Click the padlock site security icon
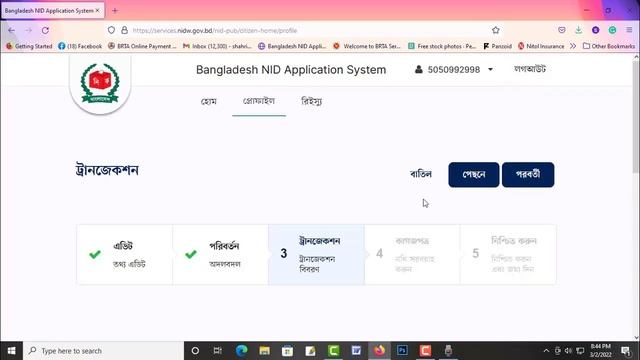This screenshot has width=640, height=360. point(124,30)
